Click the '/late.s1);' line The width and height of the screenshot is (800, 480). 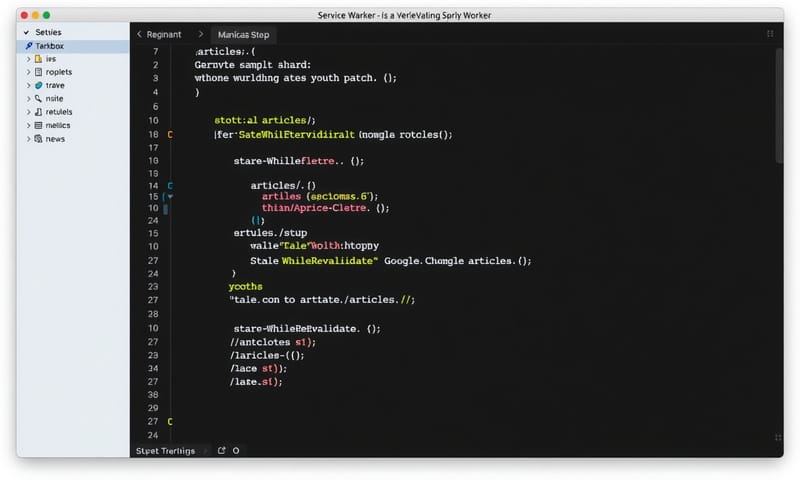[256, 382]
